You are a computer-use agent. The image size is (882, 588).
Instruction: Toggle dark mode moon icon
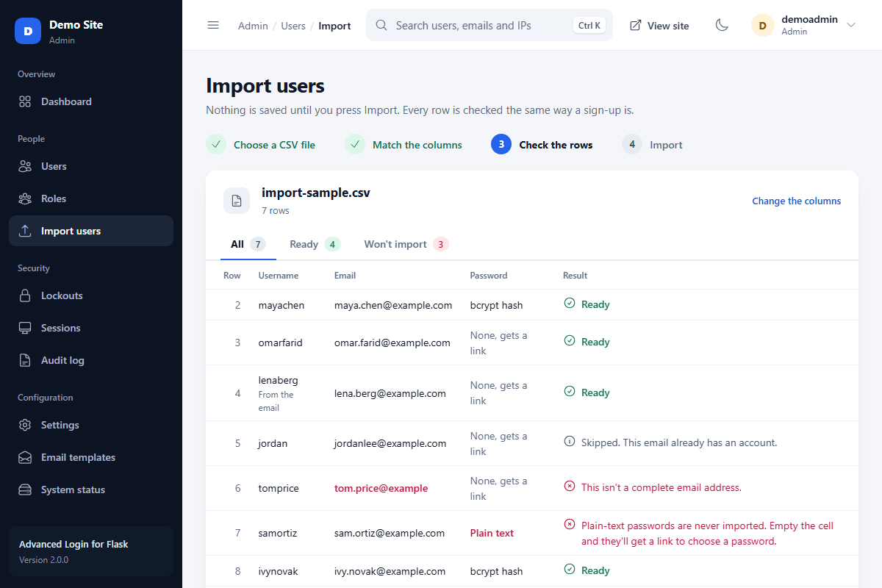coord(722,25)
